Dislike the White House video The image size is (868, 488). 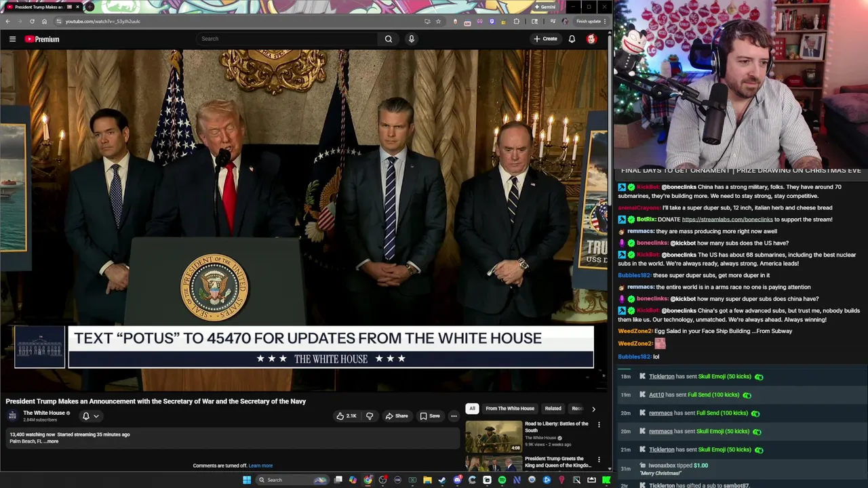(370, 416)
